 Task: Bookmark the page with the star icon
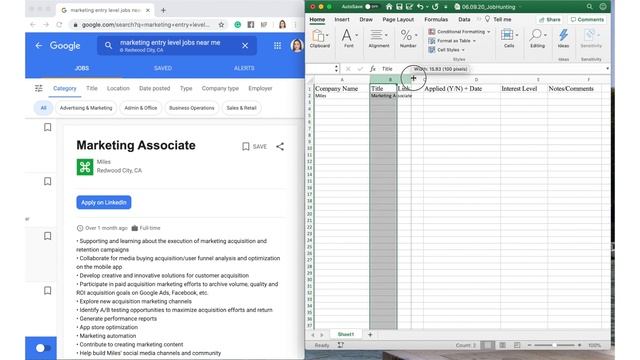point(221,24)
